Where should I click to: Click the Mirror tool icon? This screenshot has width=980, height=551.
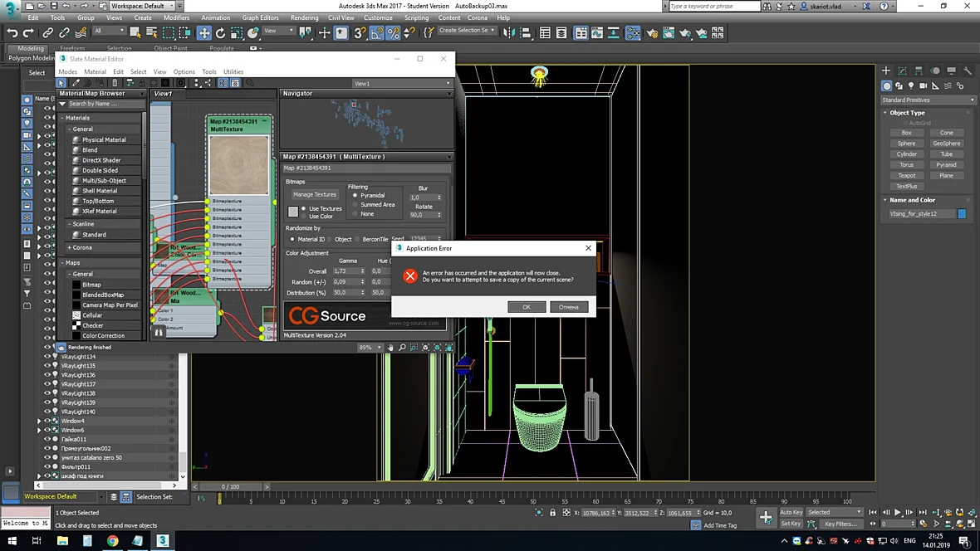coord(509,32)
